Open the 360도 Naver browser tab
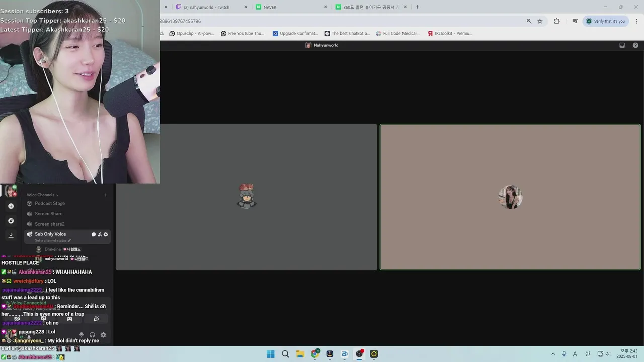The width and height of the screenshot is (644, 362). pos(370,7)
